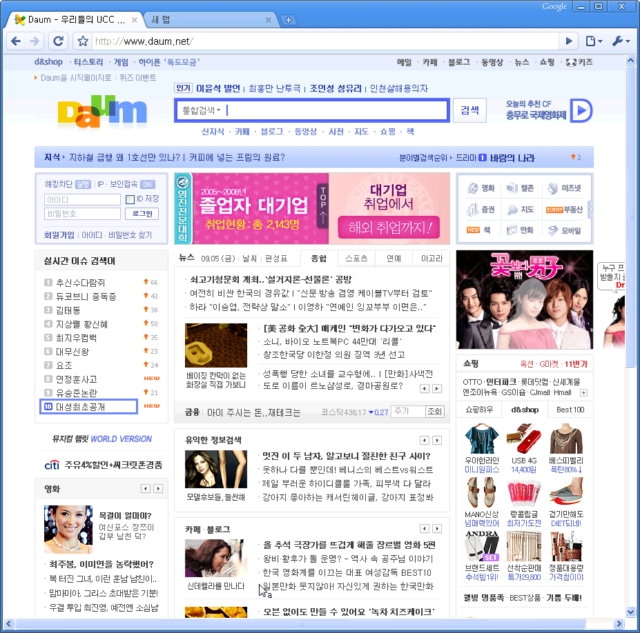Screen dimensions: 640x633
Task: Open the 꽃보다 男子 banner image
Action: click(524, 300)
